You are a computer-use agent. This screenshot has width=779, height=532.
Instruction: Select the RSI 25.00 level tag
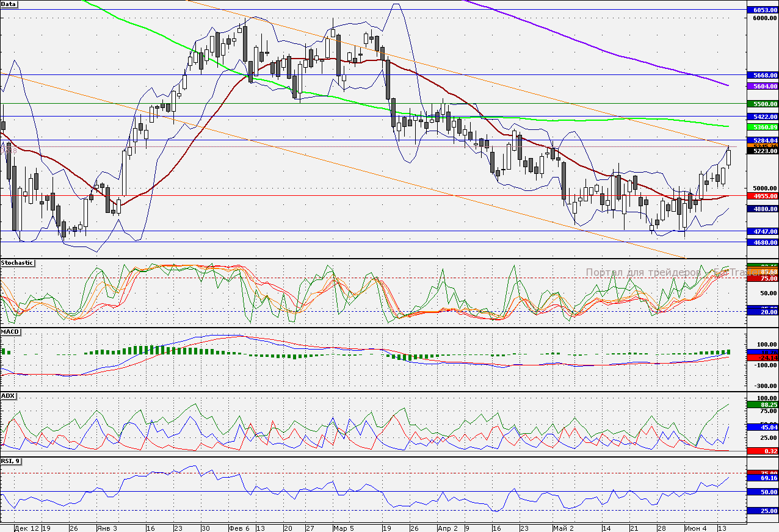[x=763, y=511]
